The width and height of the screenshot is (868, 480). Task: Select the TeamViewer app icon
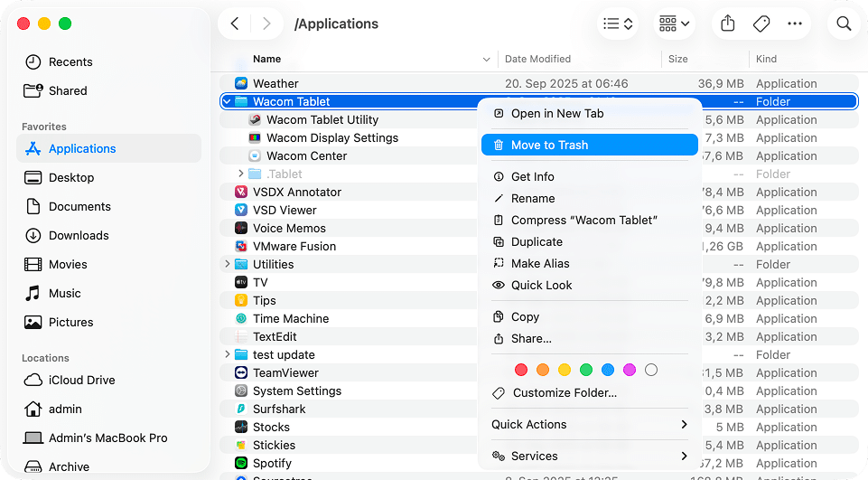241,372
